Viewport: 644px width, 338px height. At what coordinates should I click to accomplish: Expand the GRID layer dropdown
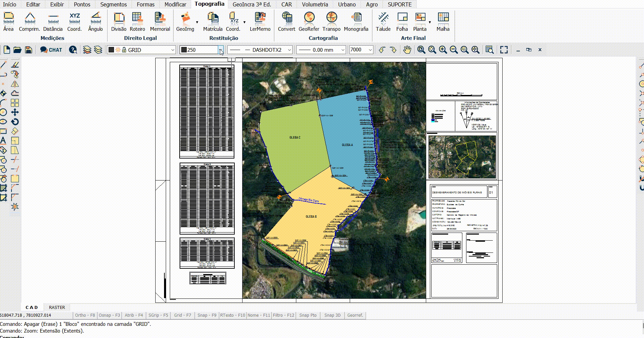(172, 50)
